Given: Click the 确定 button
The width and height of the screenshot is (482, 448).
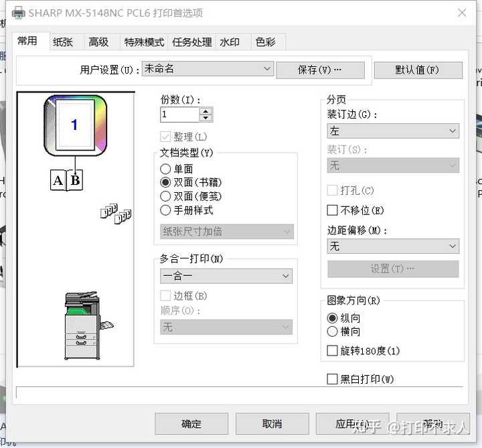Looking at the screenshot, I should 191,424.
